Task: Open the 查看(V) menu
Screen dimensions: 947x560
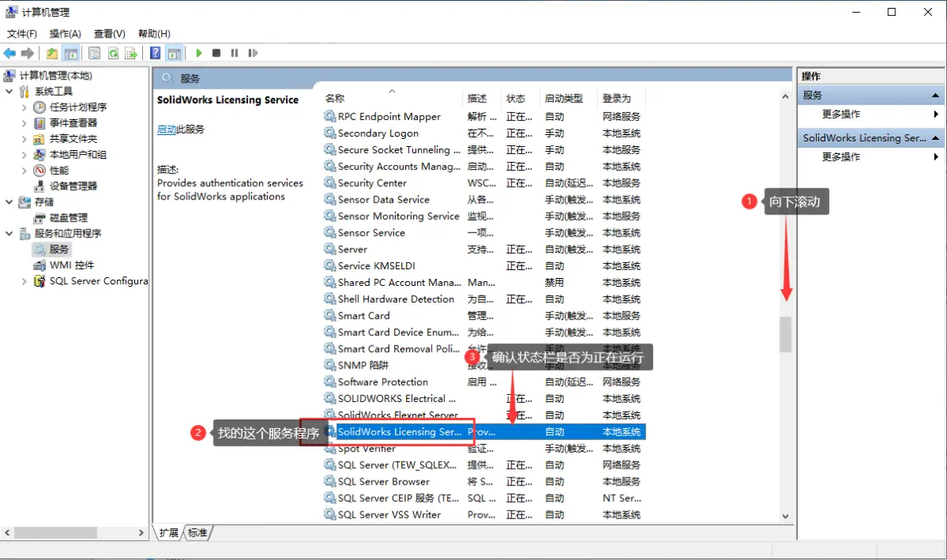Action: [110, 34]
